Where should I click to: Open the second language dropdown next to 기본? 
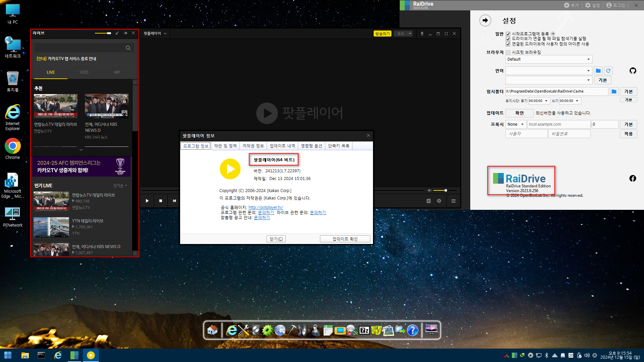point(549,80)
